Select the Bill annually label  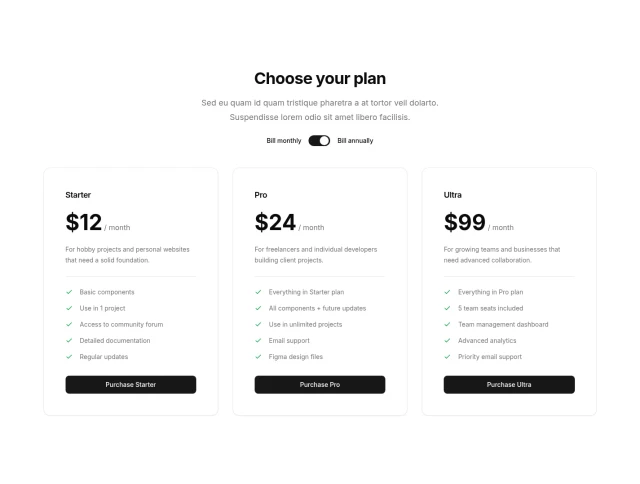point(355,141)
